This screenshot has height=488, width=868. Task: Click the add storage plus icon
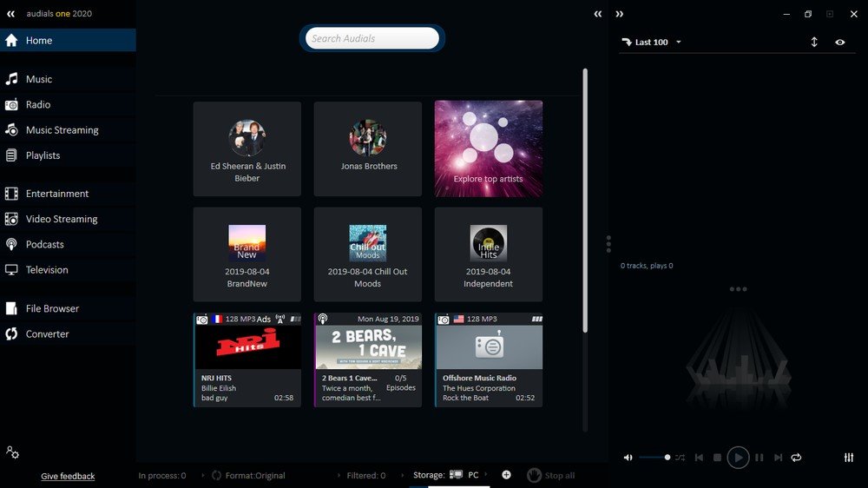click(x=506, y=475)
